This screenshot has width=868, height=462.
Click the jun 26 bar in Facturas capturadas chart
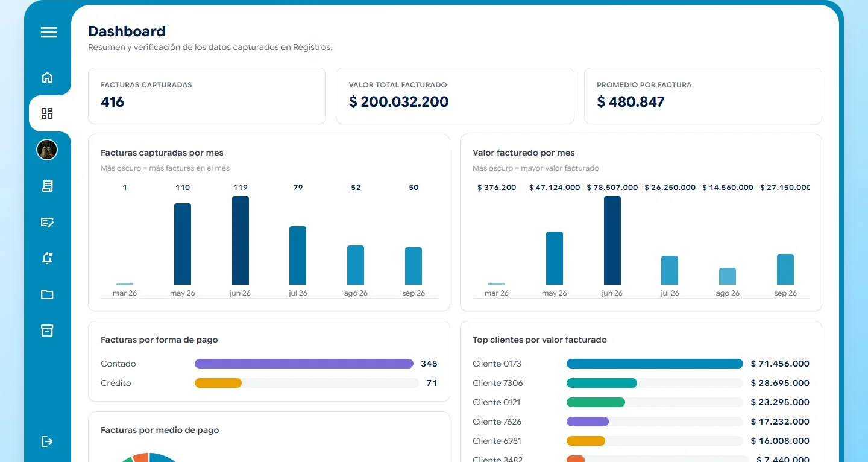pos(241,240)
